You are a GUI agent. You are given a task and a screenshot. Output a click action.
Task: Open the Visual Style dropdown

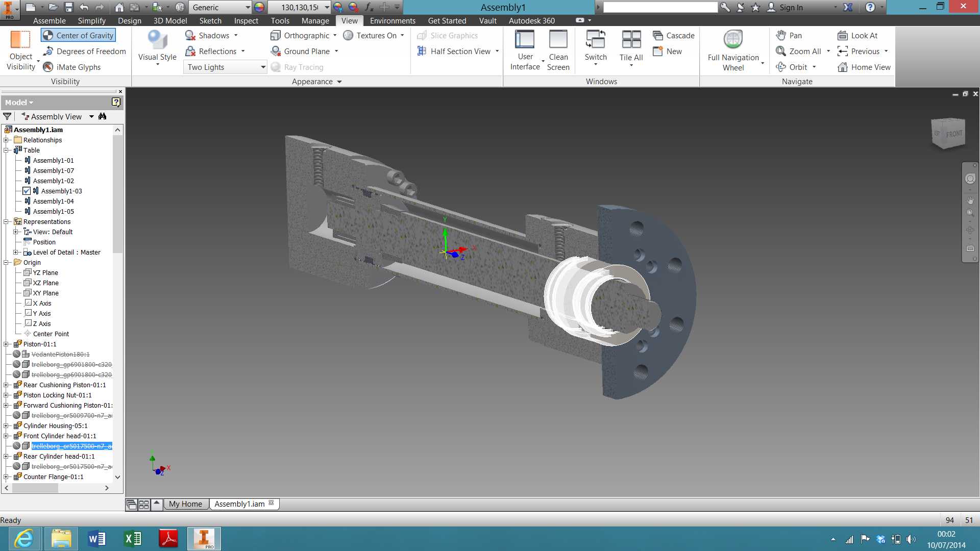pos(157,48)
